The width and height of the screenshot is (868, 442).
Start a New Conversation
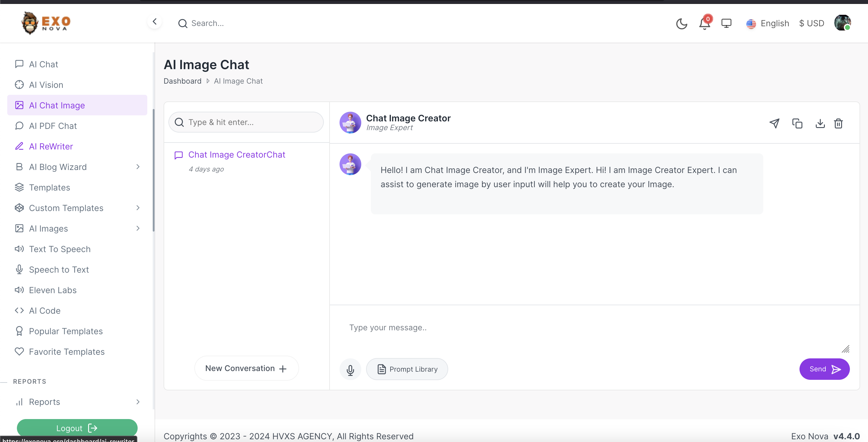[x=246, y=368]
